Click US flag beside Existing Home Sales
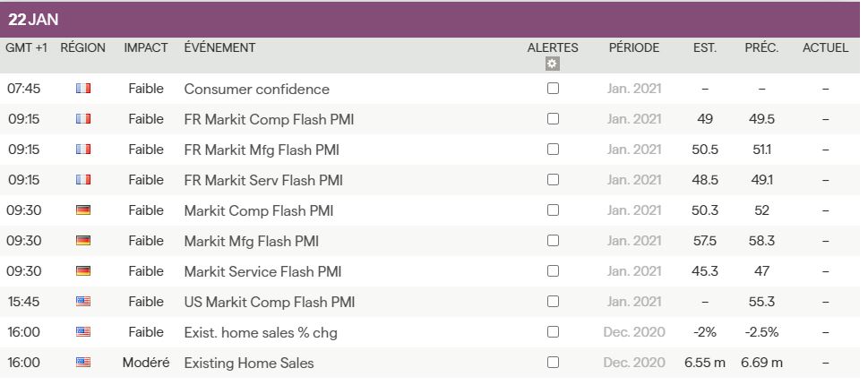The image size is (868, 385). pyautogui.click(x=83, y=363)
